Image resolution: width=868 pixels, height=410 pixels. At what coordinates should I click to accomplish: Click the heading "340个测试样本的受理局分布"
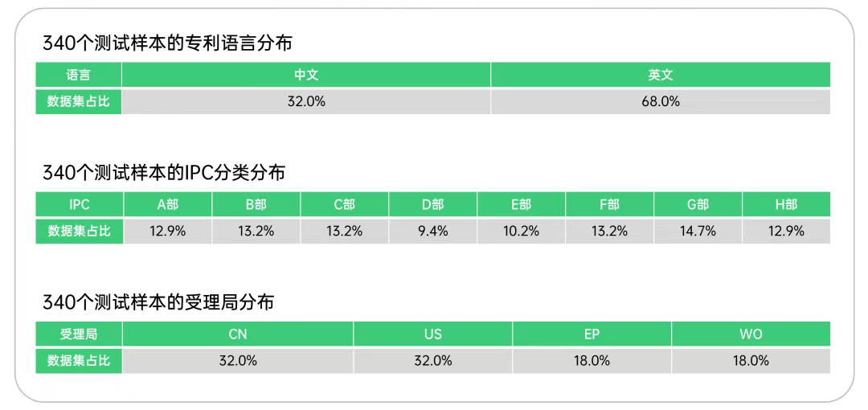[158, 302]
